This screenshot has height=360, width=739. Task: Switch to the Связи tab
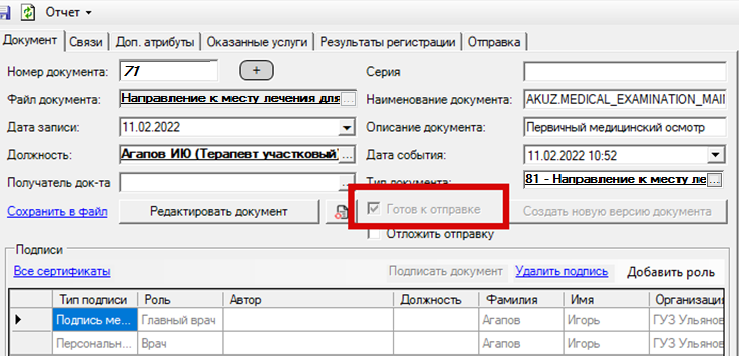click(x=86, y=42)
